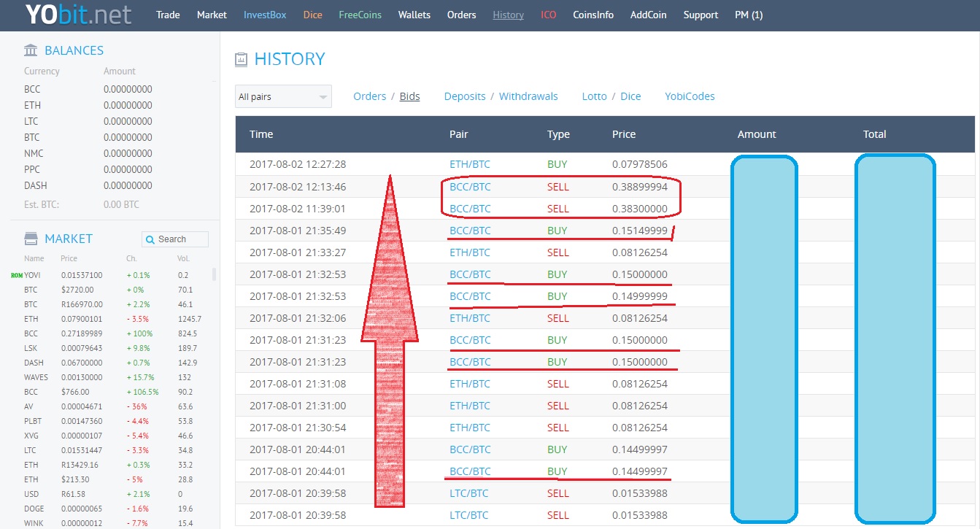Image resolution: width=980 pixels, height=529 pixels.
Task: Click the bank icon beside BALANCES
Action: 31,50
